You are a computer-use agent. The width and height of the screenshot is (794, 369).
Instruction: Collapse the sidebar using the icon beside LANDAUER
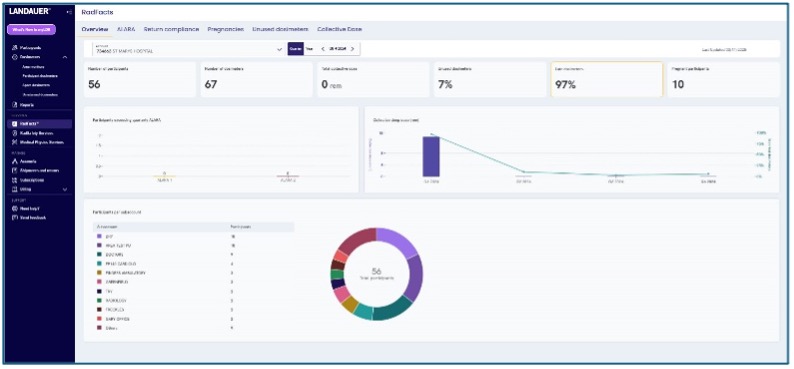(x=69, y=11)
